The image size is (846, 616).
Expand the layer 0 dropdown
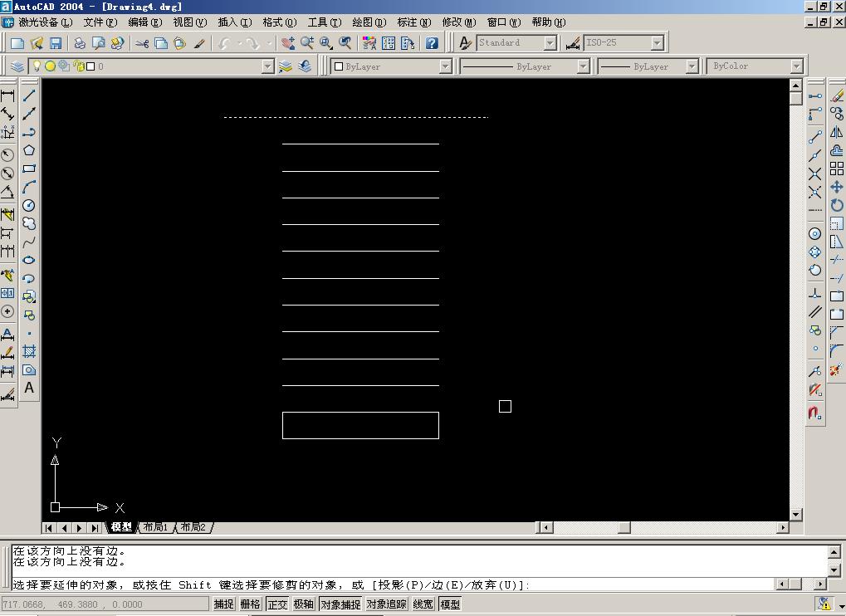(267, 66)
